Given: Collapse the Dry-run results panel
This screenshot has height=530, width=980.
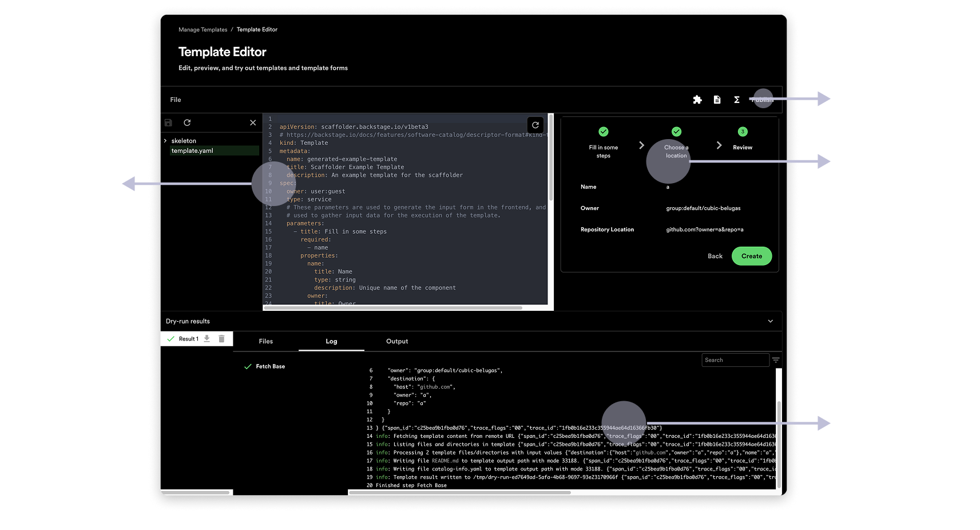Looking at the screenshot, I should click(x=771, y=321).
